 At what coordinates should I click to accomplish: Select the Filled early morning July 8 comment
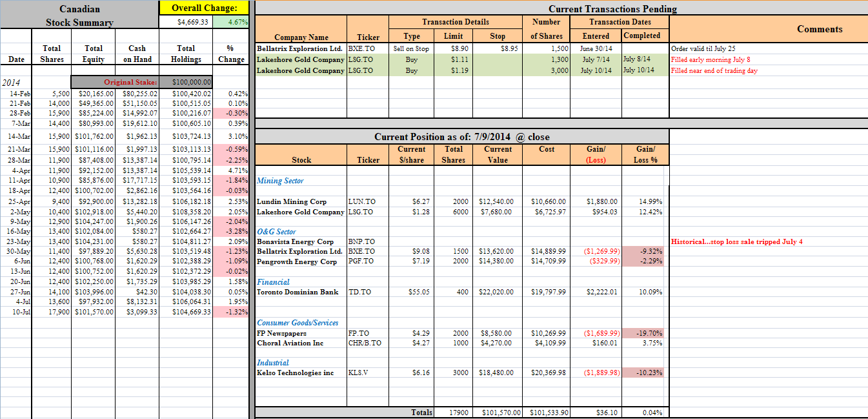[711, 59]
